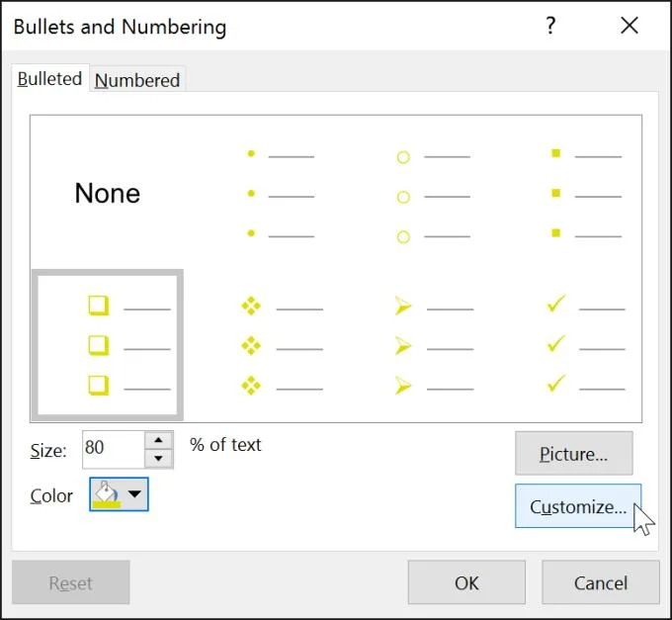Choose the hollow square bullet style

(x=107, y=345)
